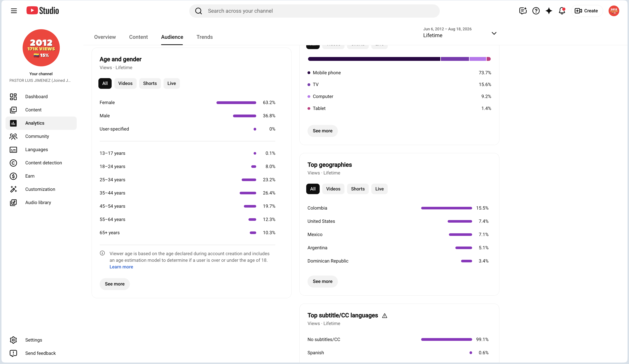Image resolution: width=629 pixels, height=364 pixels.
Task: Open the Help question mark icon
Action: coord(536,11)
